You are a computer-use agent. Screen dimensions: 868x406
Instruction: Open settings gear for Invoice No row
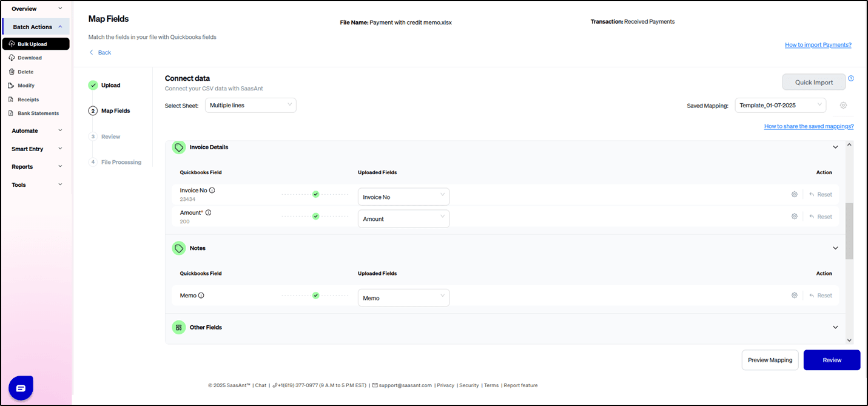click(794, 195)
